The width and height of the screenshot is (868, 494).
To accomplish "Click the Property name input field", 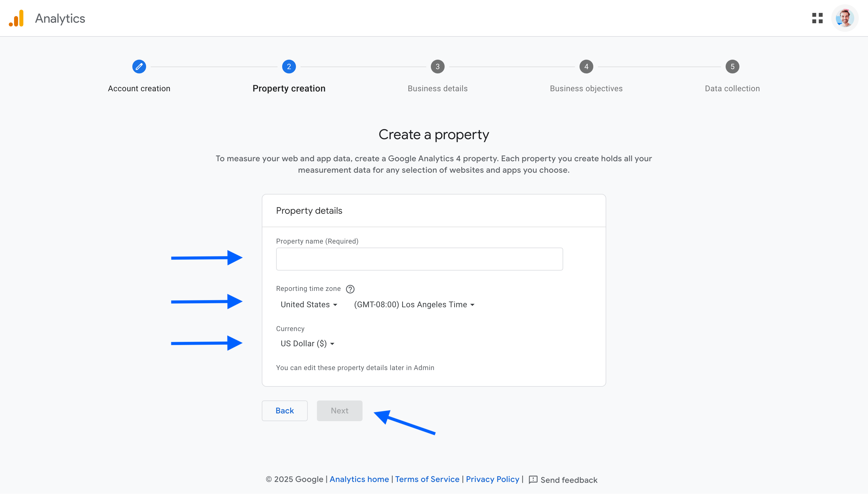I will coord(419,259).
